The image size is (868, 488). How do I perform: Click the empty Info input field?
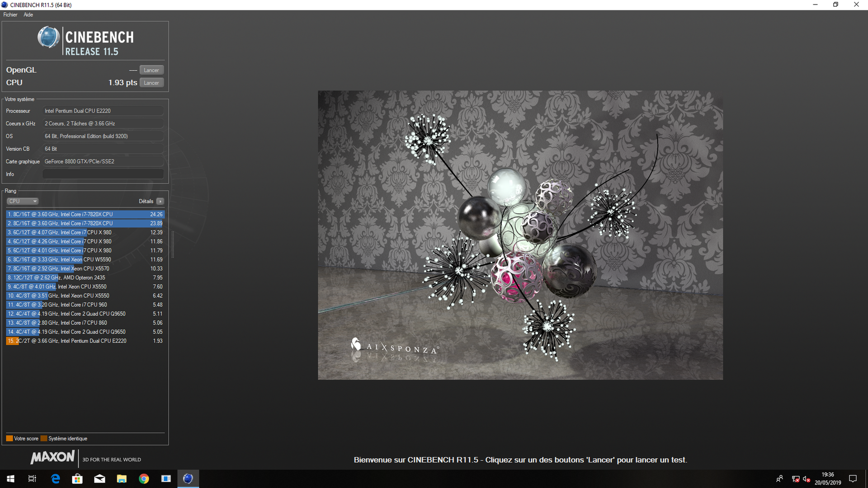coord(103,174)
